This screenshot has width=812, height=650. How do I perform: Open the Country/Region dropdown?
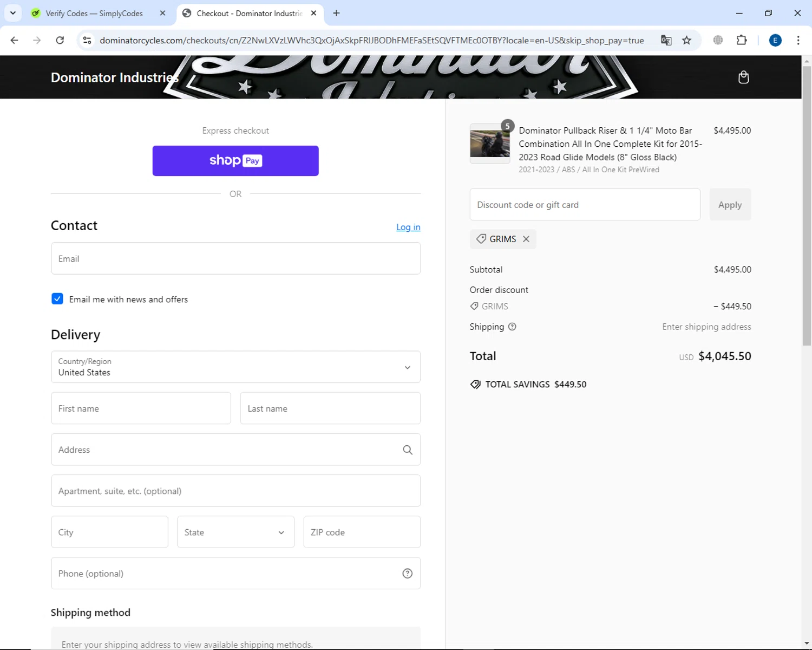tap(235, 367)
